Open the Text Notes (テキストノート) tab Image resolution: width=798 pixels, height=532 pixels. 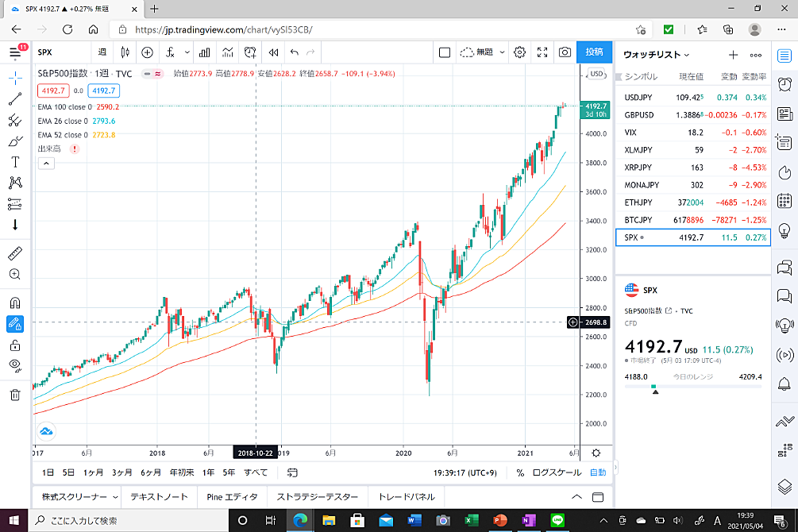pyautogui.click(x=159, y=497)
